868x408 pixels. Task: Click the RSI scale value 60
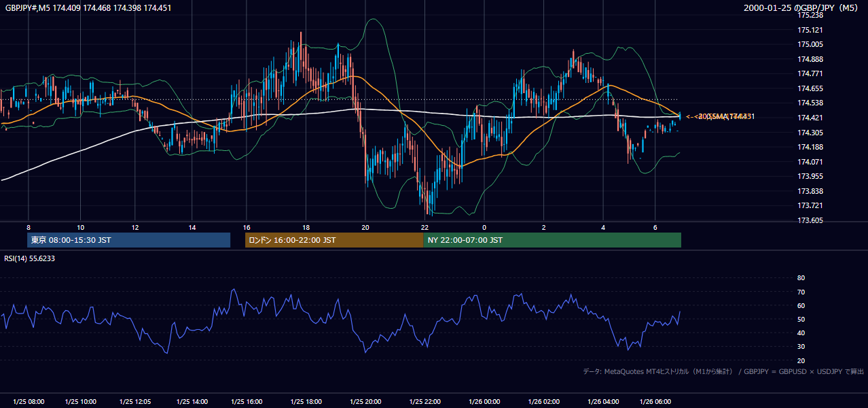pyautogui.click(x=801, y=305)
